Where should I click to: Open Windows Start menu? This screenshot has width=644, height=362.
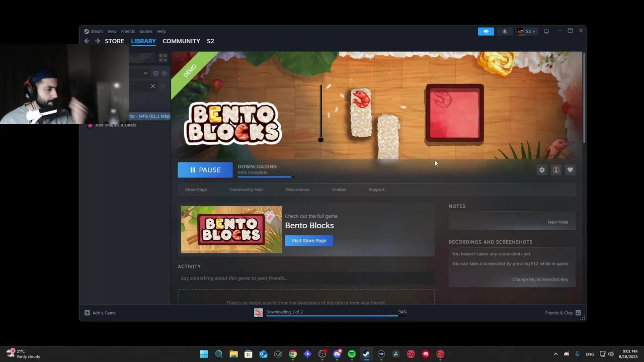click(204, 354)
